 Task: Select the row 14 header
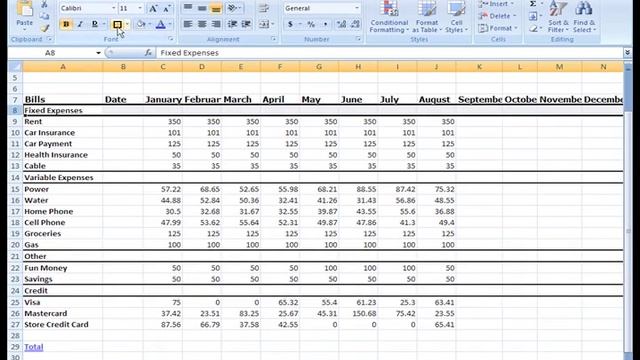15,178
